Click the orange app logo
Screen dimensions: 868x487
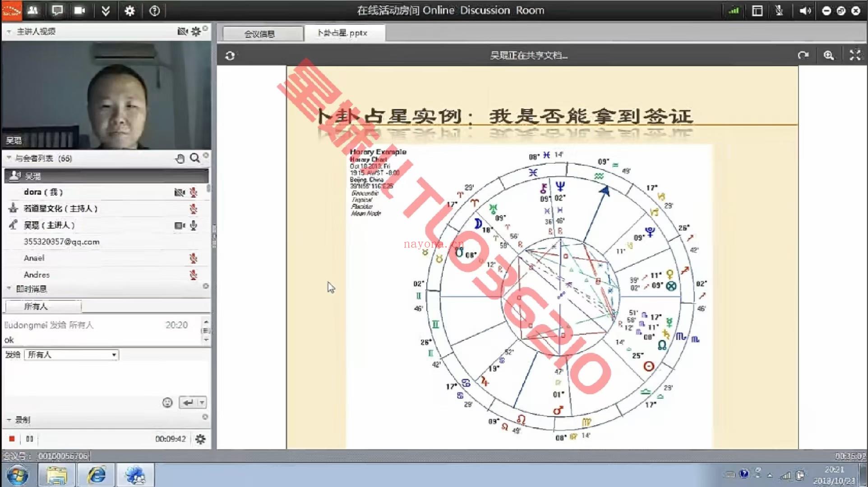point(12,10)
